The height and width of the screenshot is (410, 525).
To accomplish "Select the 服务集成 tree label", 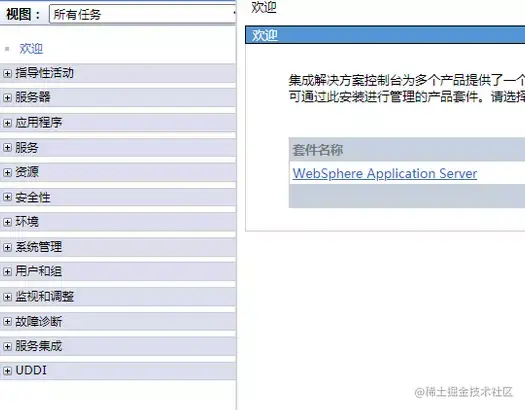I will click(x=39, y=346).
